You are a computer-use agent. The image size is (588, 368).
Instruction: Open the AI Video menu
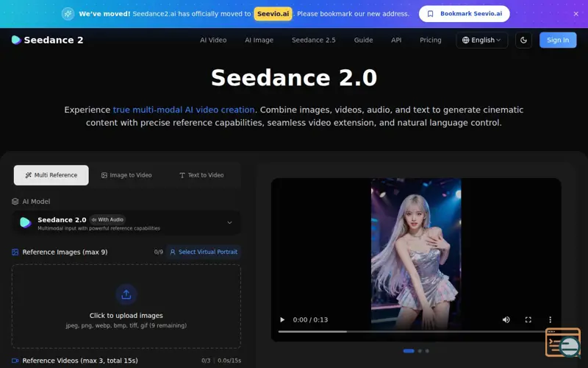(213, 40)
